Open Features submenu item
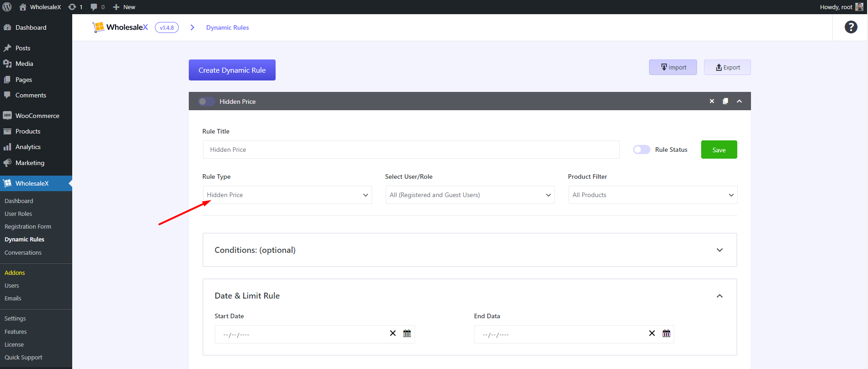The width and height of the screenshot is (868, 369). [16, 332]
